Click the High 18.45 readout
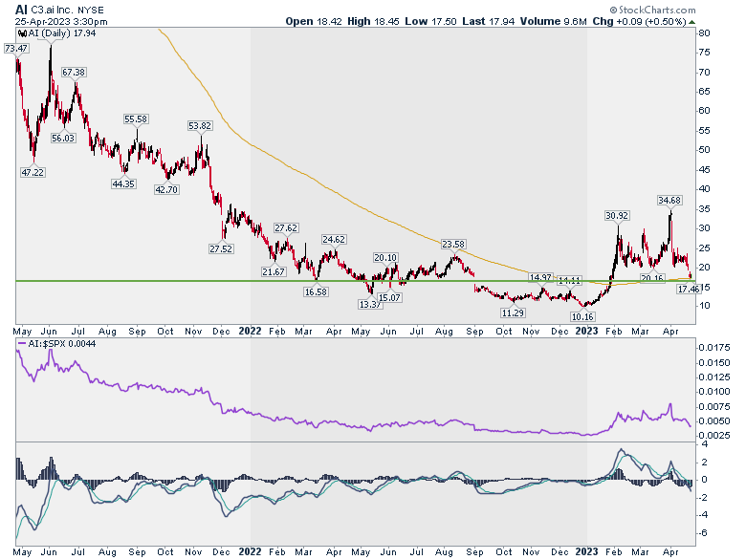Screen dimensions: 746x560 pyautogui.click(x=373, y=21)
